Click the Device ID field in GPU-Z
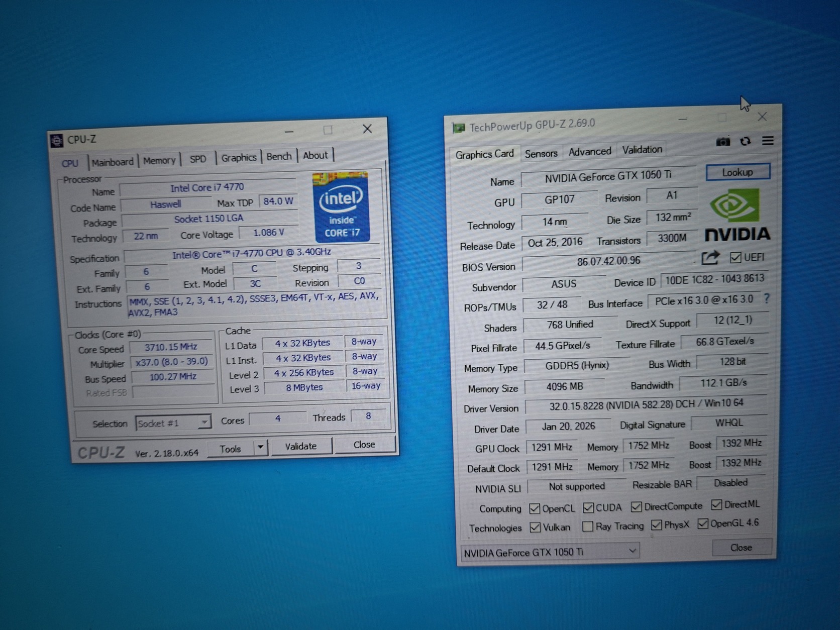Screen dimensions: 840x630 (714, 279)
